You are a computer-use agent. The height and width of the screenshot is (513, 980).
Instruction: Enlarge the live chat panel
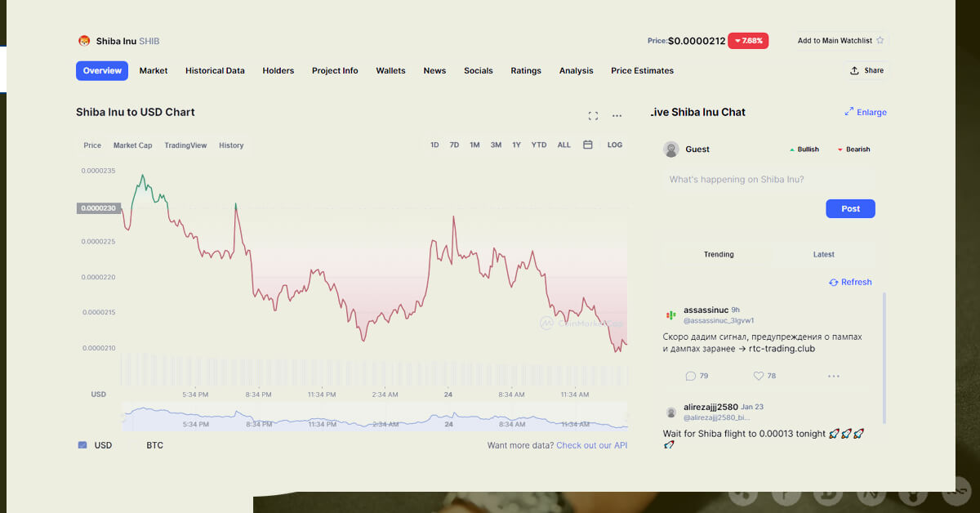pos(866,112)
